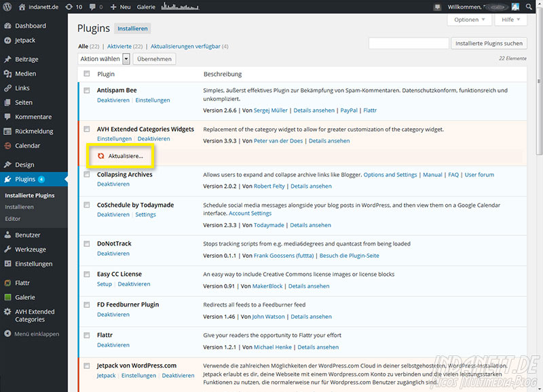
Task: Click the Calendar sidebar icon
Action: click(7, 146)
